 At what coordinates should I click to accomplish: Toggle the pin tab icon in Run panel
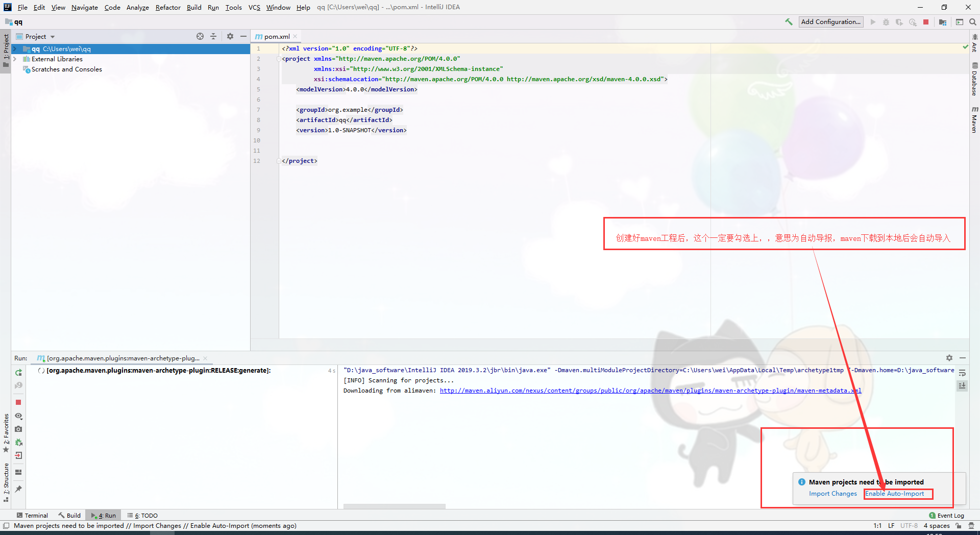[18, 489]
